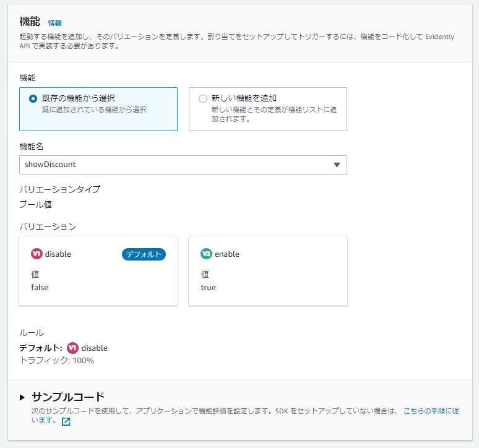Click the V1 badge on disable variation card

point(37,254)
